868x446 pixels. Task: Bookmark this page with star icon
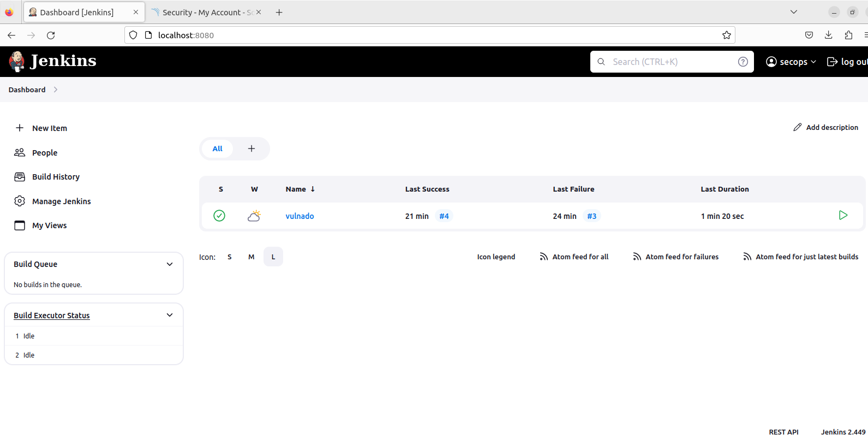[x=726, y=35]
